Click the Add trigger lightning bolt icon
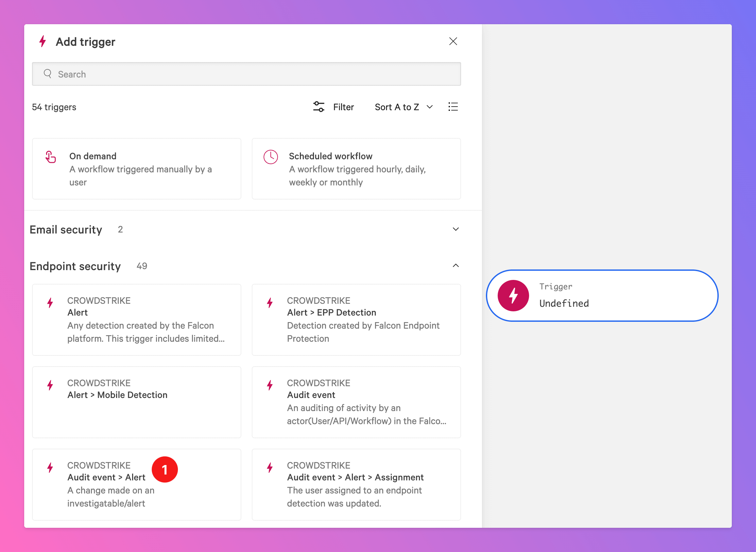 tap(43, 42)
